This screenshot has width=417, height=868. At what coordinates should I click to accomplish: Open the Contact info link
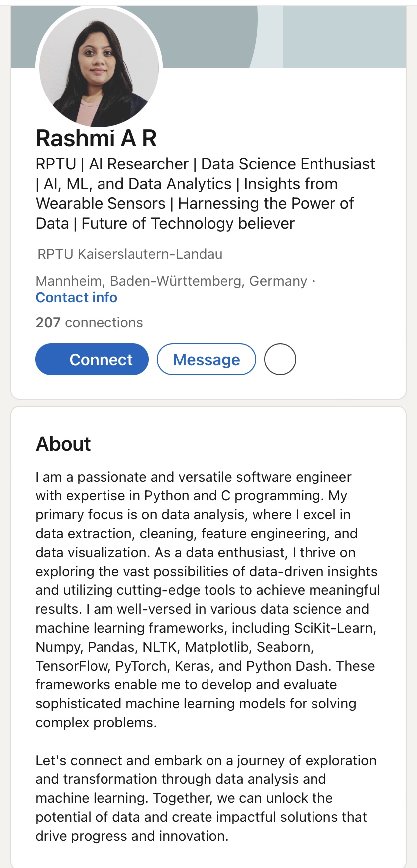tap(77, 297)
